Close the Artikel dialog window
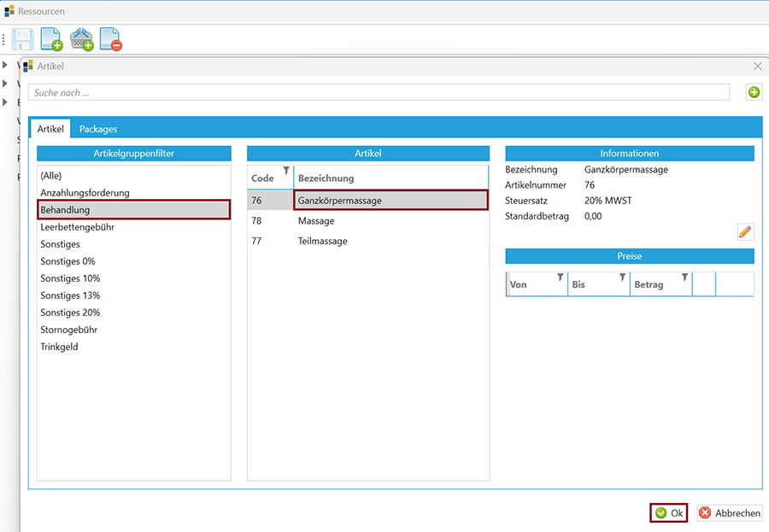This screenshot has height=532, width=769. pyautogui.click(x=757, y=66)
